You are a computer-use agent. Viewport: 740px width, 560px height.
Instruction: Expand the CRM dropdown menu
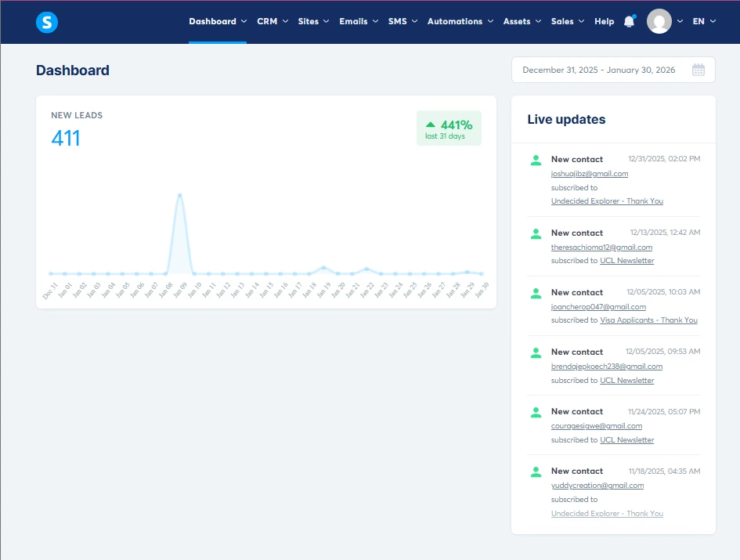267,21
